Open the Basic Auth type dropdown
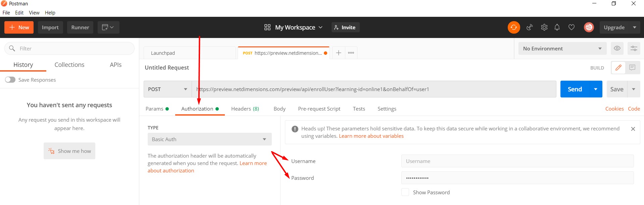The width and height of the screenshot is (644, 205). click(210, 139)
